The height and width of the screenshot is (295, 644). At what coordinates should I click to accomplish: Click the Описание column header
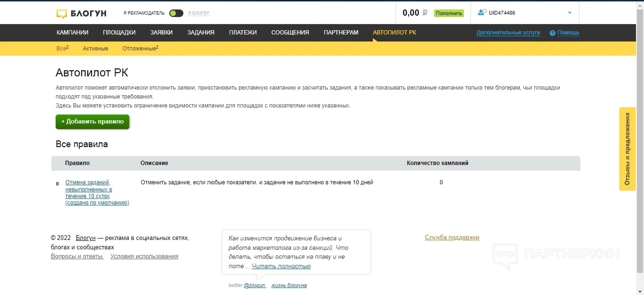[154, 163]
